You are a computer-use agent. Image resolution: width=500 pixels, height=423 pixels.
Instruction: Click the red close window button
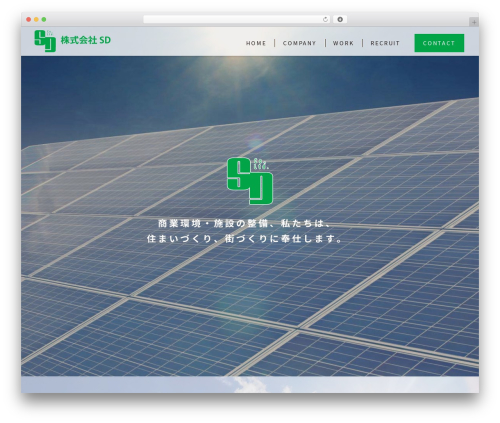[x=29, y=20]
